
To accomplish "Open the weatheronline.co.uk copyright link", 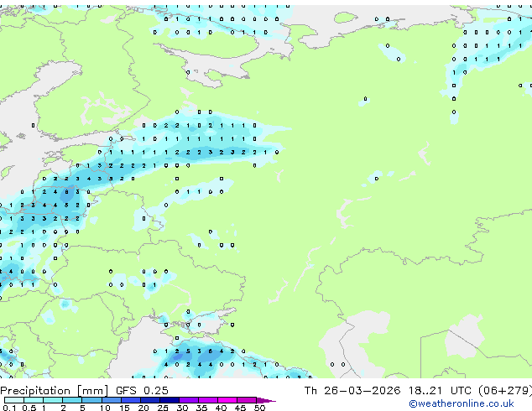I will [462, 403].
